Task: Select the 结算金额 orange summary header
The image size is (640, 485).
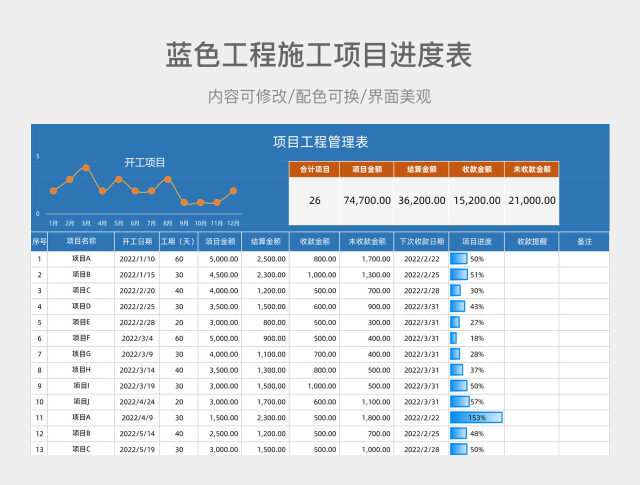Action: pyautogui.click(x=421, y=170)
